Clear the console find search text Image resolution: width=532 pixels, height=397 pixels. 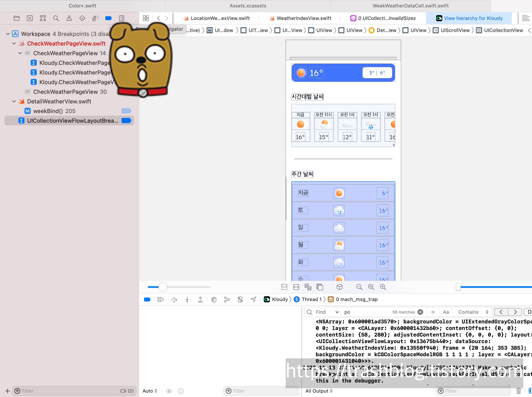tap(420, 312)
